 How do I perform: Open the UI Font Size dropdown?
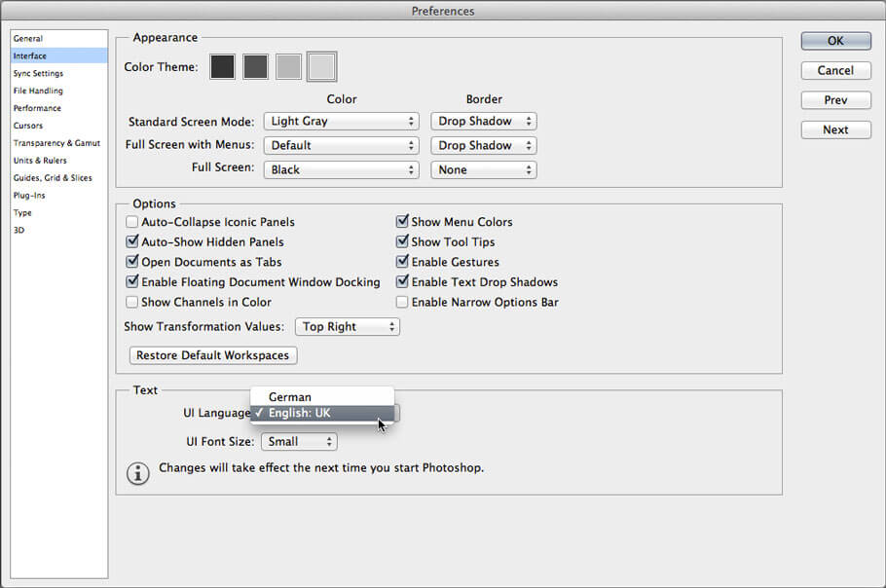click(x=299, y=441)
